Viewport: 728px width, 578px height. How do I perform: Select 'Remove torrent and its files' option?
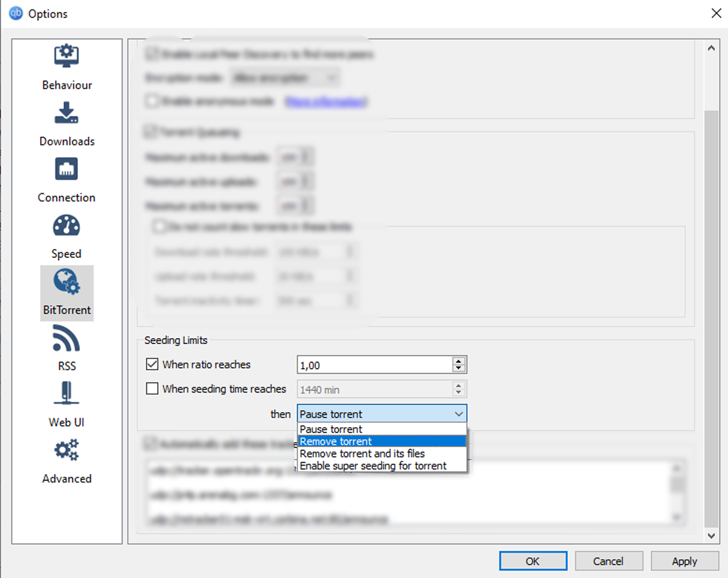382,454
